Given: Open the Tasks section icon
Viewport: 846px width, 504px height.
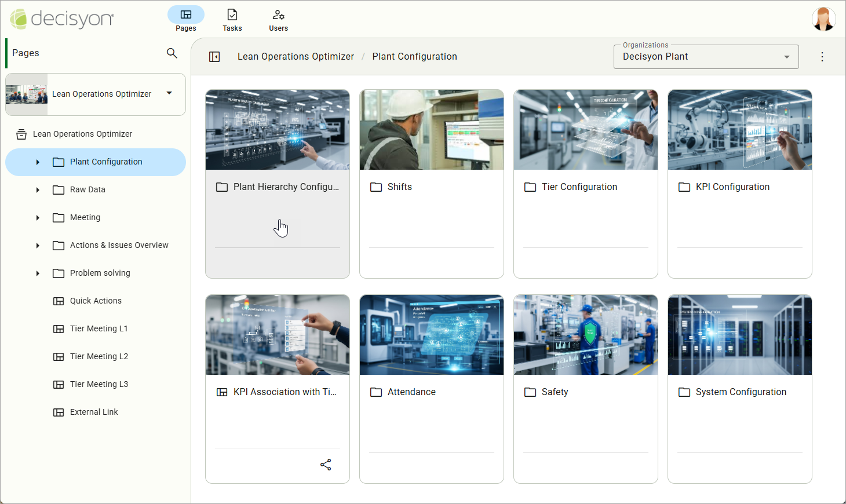Looking at the screenshot, I should (232, 20).
